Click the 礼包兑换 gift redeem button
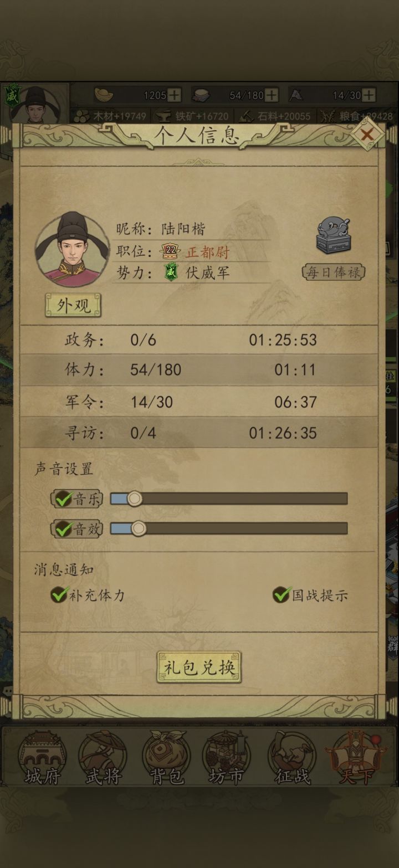 [199, 667]
